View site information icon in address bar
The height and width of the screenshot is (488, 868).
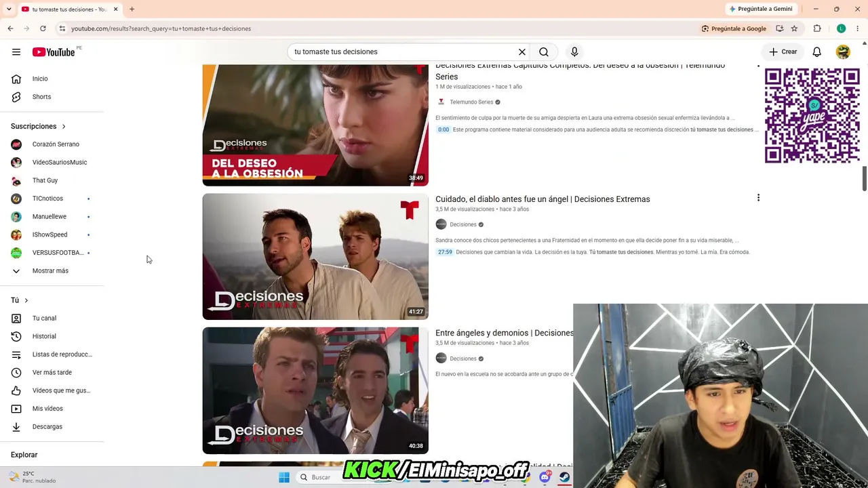coord(62,28)
